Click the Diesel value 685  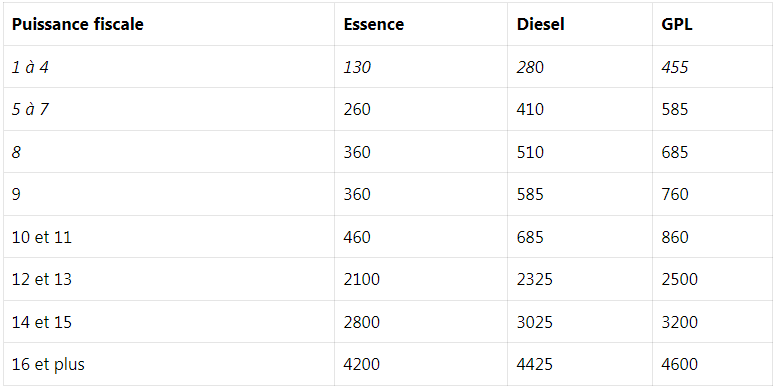click(530, 237)
